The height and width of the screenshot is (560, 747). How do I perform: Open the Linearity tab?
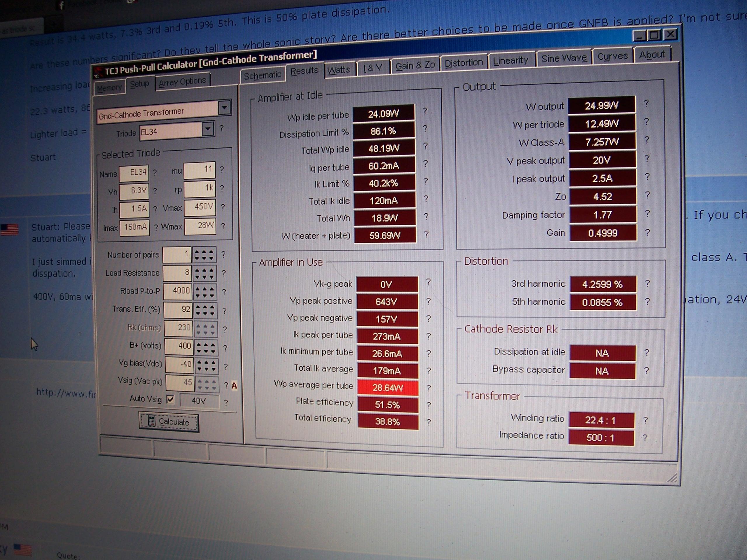point(510,60)
